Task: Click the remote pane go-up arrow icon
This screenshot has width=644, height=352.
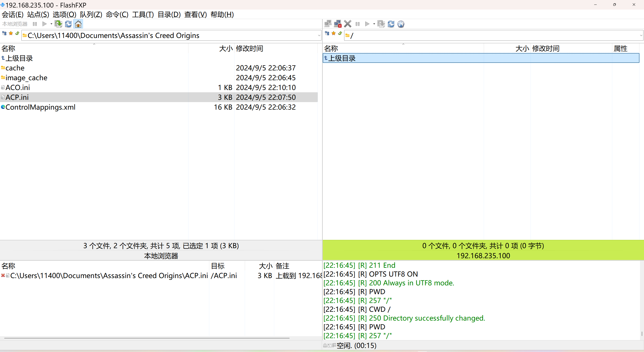Action: pyautogui.click(x=340, y=33)
